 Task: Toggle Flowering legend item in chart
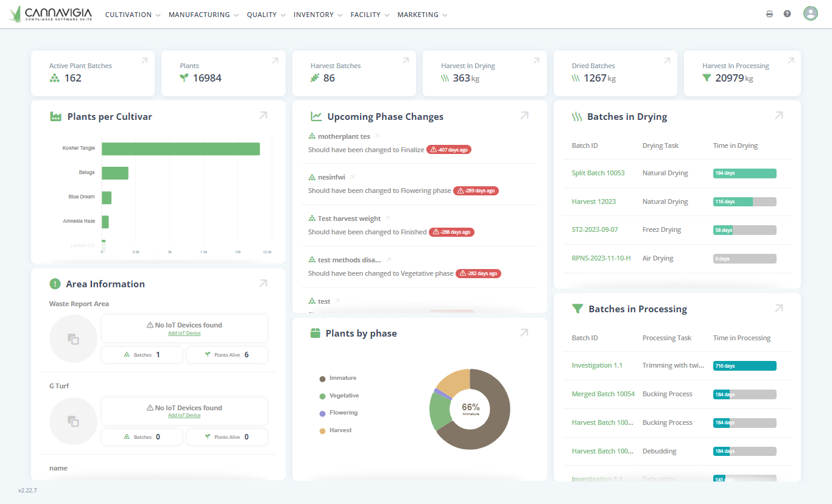pos(343,413)
